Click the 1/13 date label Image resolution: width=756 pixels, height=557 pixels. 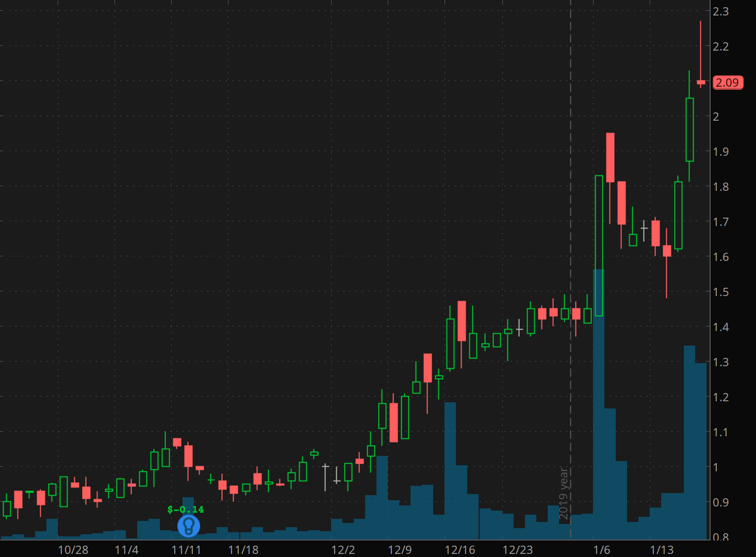662,550
